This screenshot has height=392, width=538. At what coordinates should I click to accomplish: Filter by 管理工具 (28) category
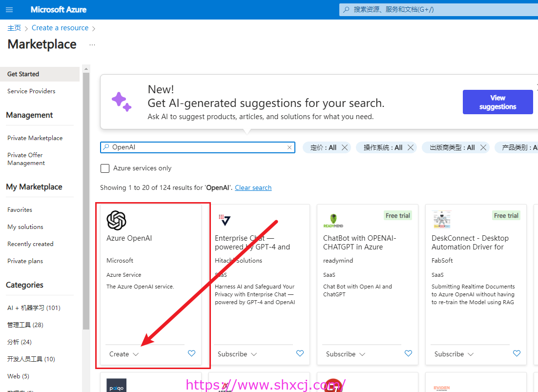(25, 325)
